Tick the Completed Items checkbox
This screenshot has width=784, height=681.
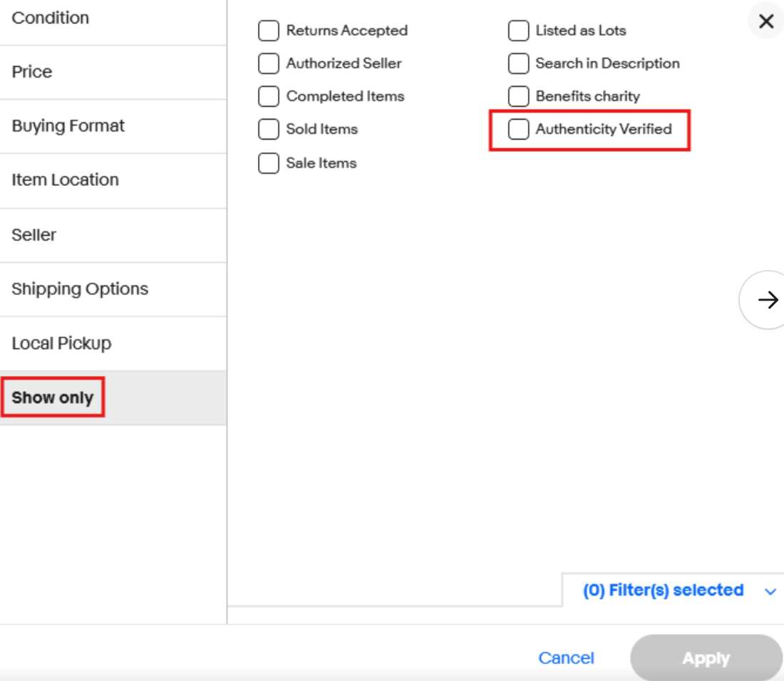(269, 96)
